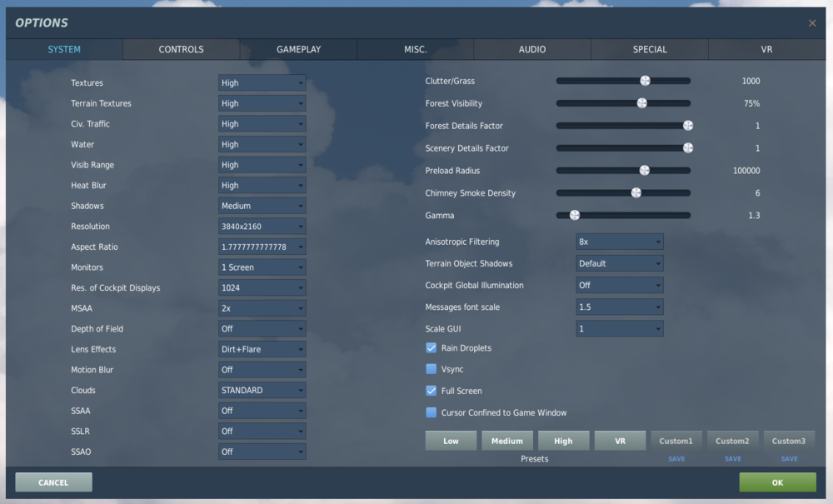Click the Clutter/Grass value 1000
Viewport: 833px width, 504px height.
pos(751,82)
